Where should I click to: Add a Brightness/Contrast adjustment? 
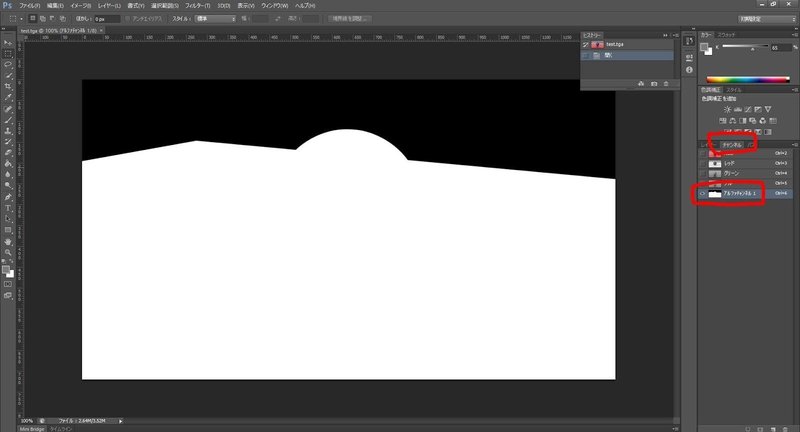[x=728, y=109]
